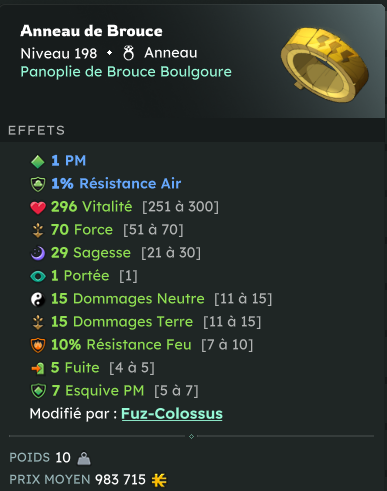
Task: Click the Anneau de Brouce item title
Action: point(91,31)
